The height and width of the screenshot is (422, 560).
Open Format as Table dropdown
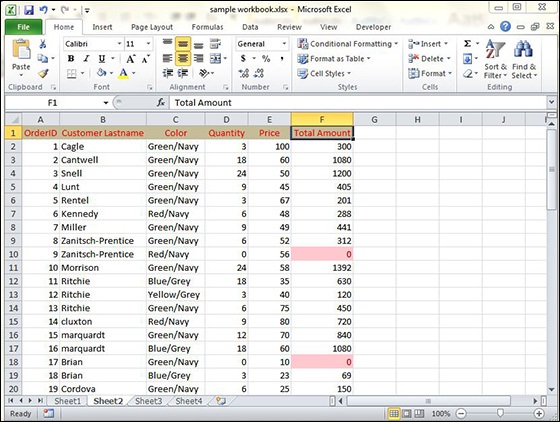[334, 59]
